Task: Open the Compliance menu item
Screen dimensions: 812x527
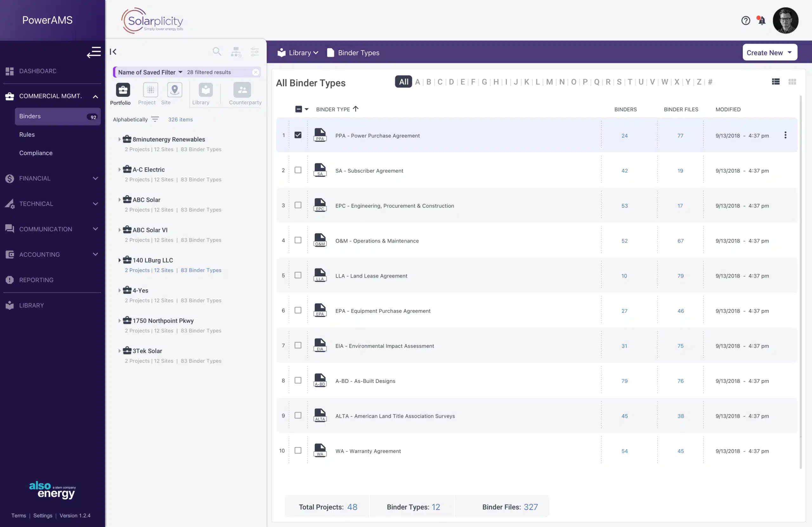Action: 36,153
